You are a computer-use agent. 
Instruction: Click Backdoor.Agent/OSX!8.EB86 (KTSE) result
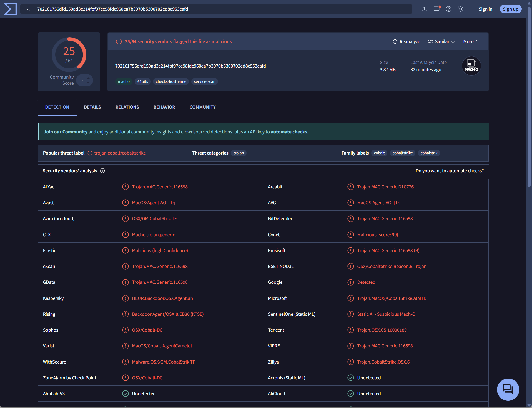tap(168, 314)
